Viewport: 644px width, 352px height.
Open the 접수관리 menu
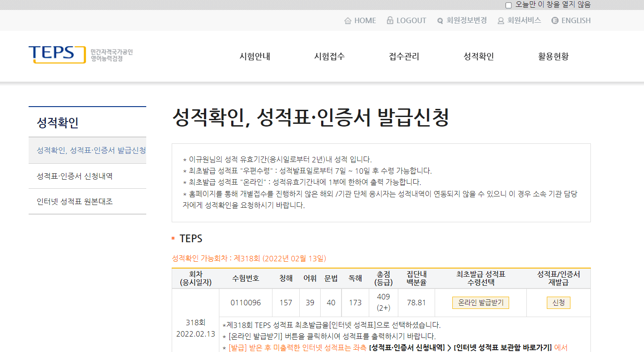(x=404, y=57)
